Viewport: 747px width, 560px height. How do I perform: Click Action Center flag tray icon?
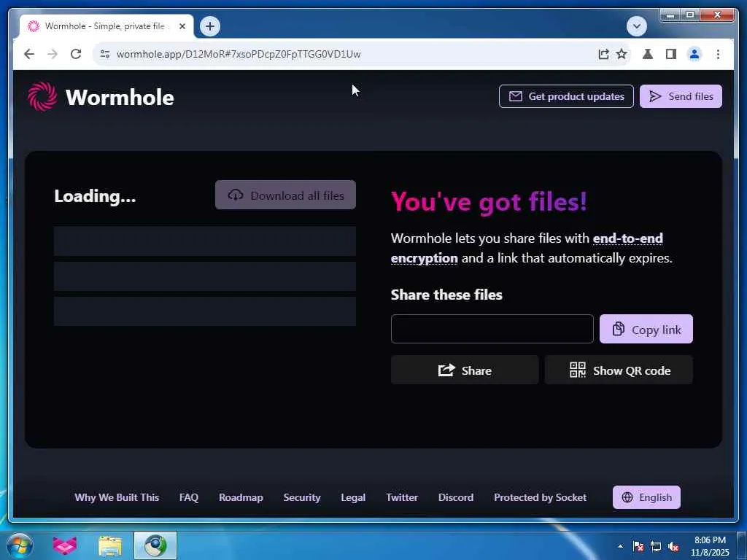[638, 546]
